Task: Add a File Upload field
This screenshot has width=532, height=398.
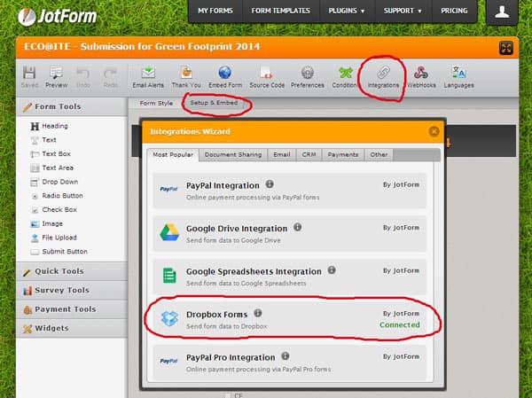Action: point(53,238)
